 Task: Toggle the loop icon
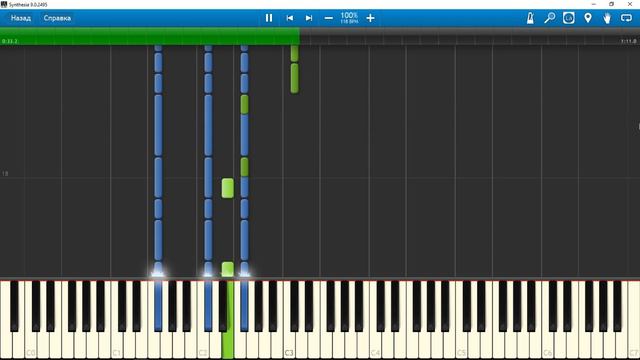[x=626, y=18]
